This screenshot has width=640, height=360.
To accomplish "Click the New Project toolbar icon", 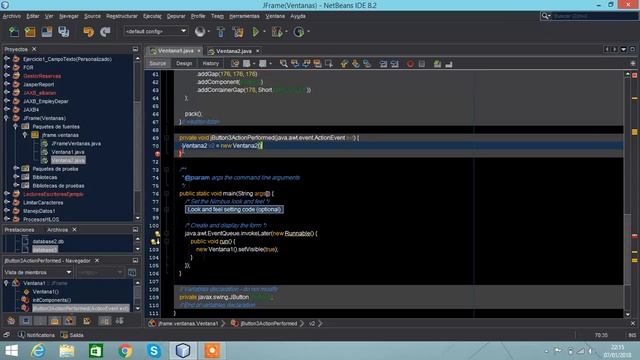I will point(30,31).
